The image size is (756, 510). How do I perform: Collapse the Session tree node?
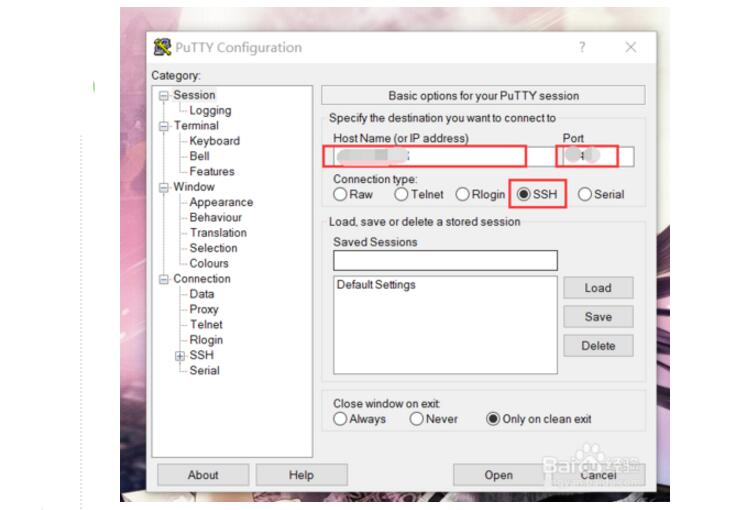(164, 95)
